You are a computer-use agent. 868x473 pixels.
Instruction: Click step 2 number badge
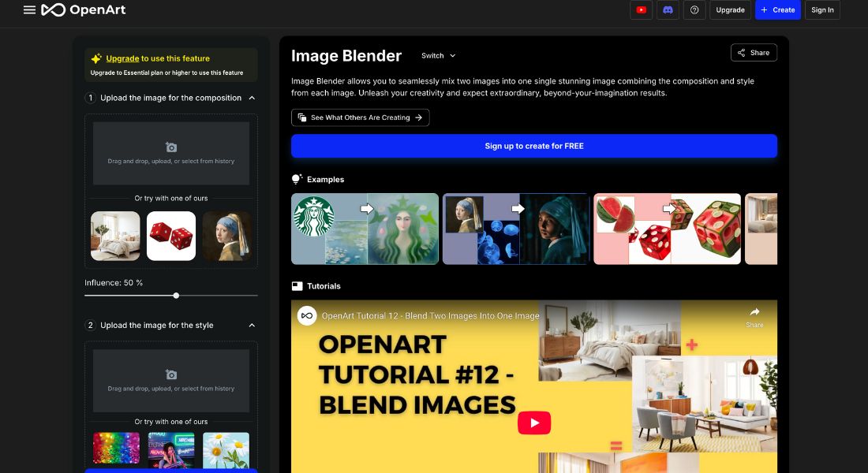pos(90,326)
